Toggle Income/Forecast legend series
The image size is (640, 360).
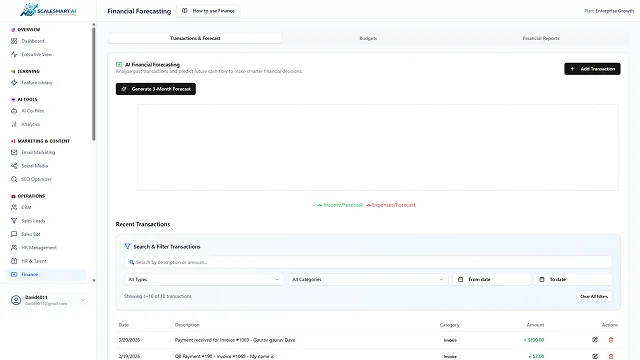tap(340, 205)
